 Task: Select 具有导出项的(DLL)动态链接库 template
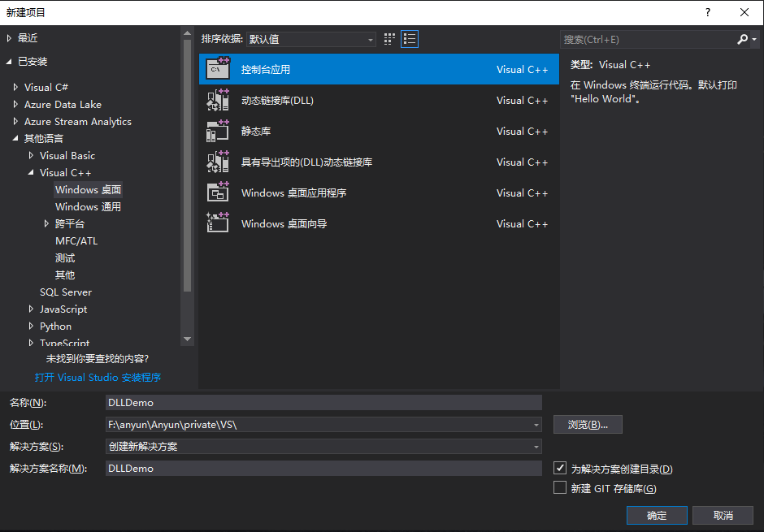click(x=379, y=162)
